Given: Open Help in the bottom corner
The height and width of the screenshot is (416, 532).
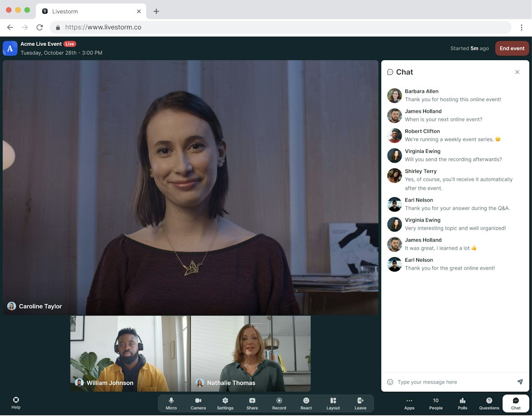Looking at the screenshot, I should tap(16, 403).
